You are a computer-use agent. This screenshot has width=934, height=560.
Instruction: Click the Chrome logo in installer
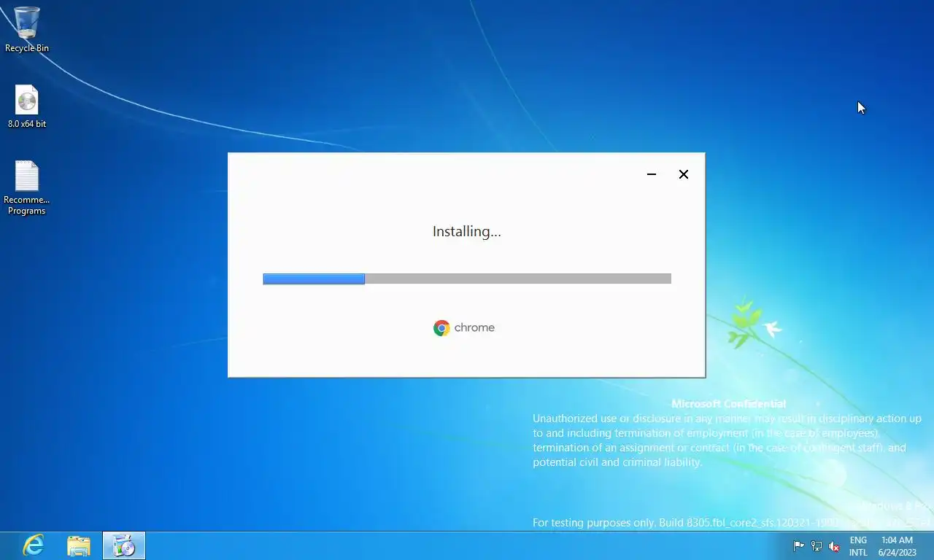(x=441, y=328)
